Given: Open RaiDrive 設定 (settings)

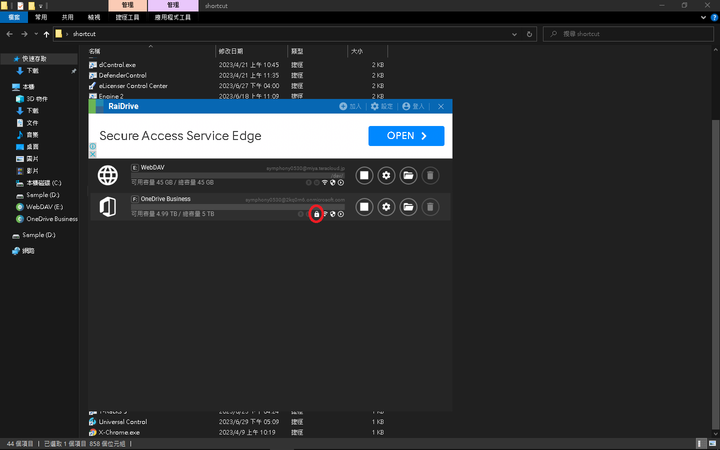Looking at the screenshot, I should coord(382,106).
